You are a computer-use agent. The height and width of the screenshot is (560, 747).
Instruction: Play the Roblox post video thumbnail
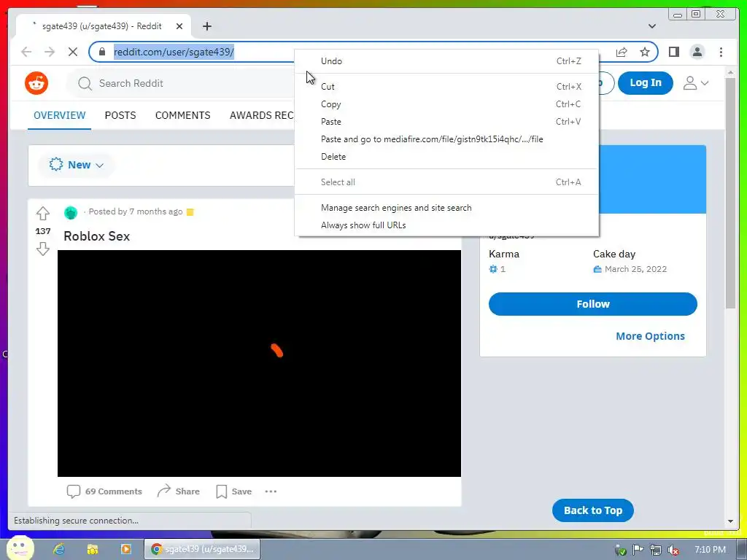coord(259,363)
